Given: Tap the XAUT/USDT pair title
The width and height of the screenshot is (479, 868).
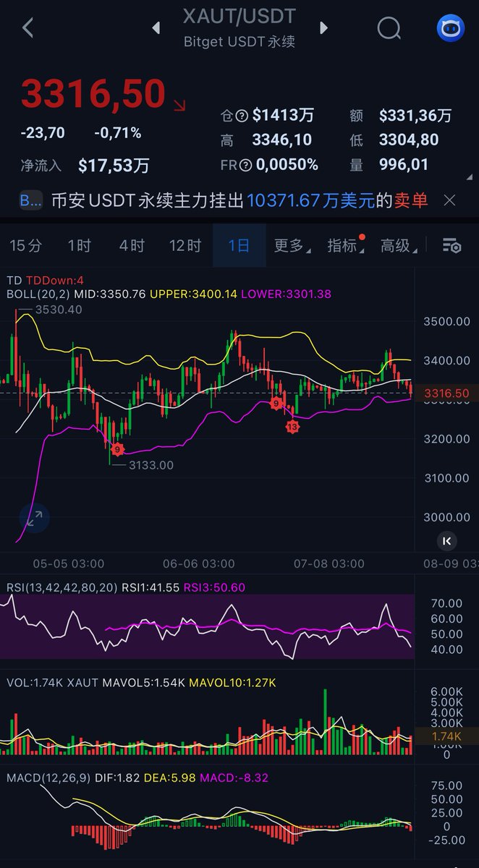Looking at the screenshot, I should (x=239, y=16).
